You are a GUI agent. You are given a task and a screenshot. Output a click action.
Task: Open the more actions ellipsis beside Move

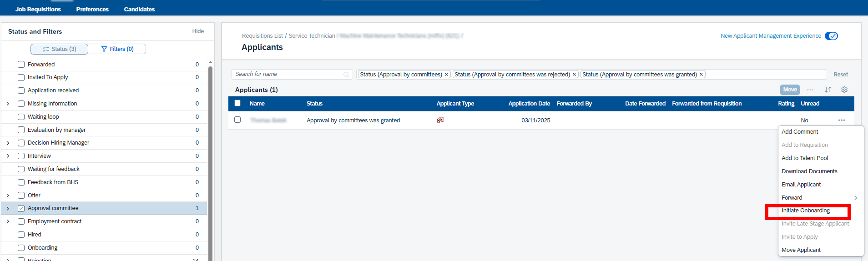[810, 90]
